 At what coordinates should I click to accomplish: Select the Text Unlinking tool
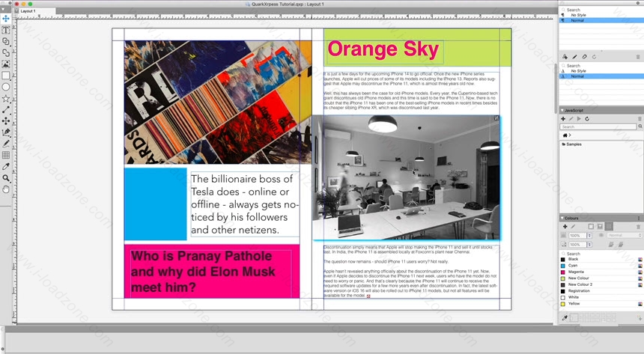tap(6, 52)
